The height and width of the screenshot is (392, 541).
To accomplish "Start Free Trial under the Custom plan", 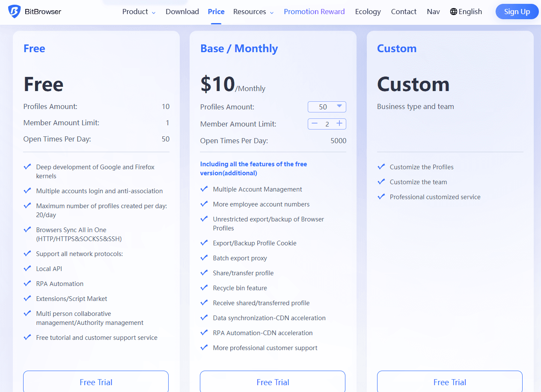I will click(x=449, y=382).
